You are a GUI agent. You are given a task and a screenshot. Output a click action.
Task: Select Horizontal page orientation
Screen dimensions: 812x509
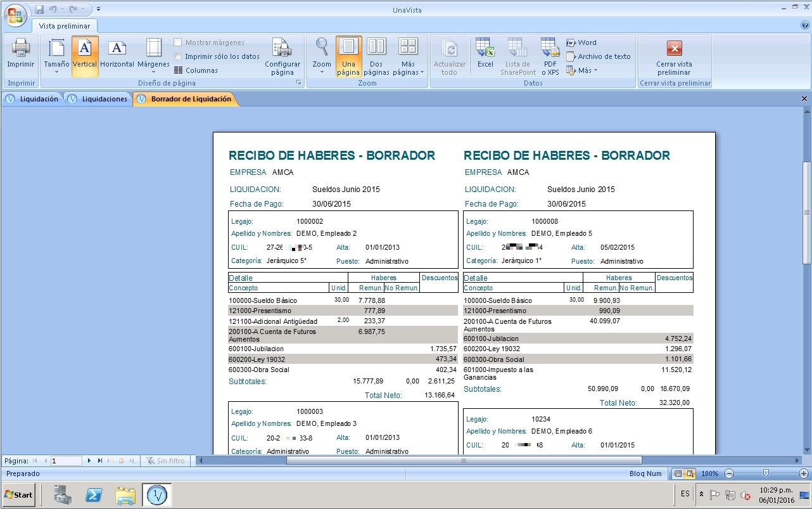point(117,55)
